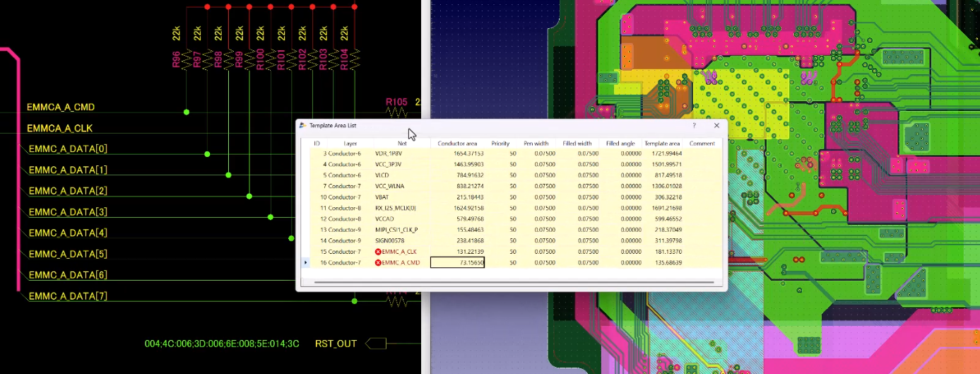Screen dimensions: 980x374
Task: Click the Comment column header
Action: tap(702, 144)
